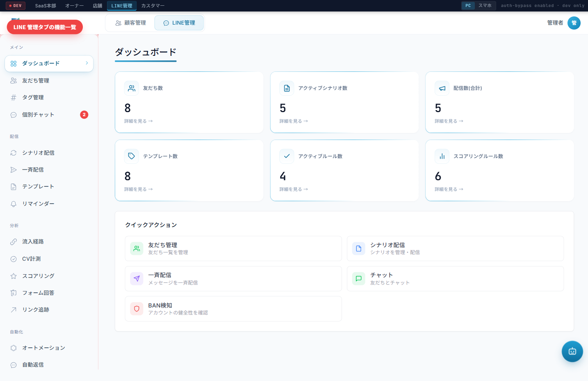The image size is (588, 381).
Task: Switch view mode to スマホ
Action: click(x=485, y=6)
